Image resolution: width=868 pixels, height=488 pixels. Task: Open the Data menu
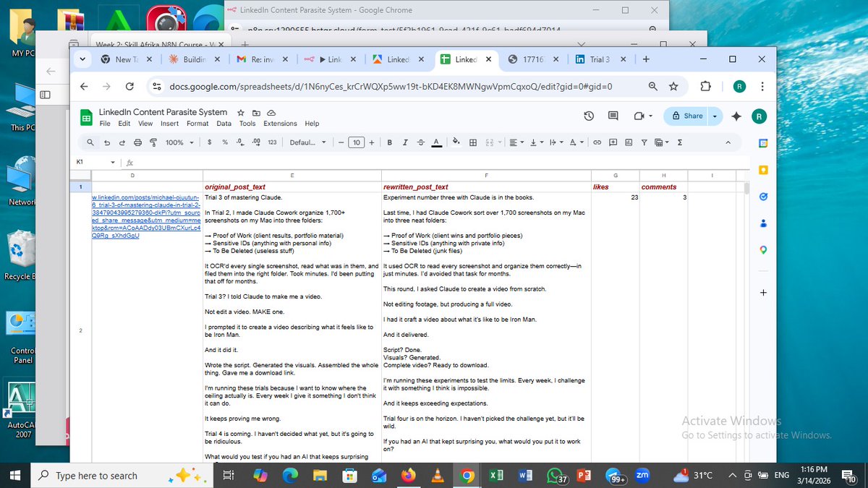point(224,124)
